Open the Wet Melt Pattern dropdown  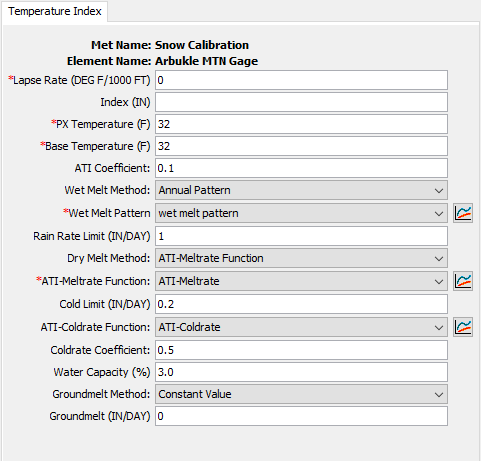(301, 213)
